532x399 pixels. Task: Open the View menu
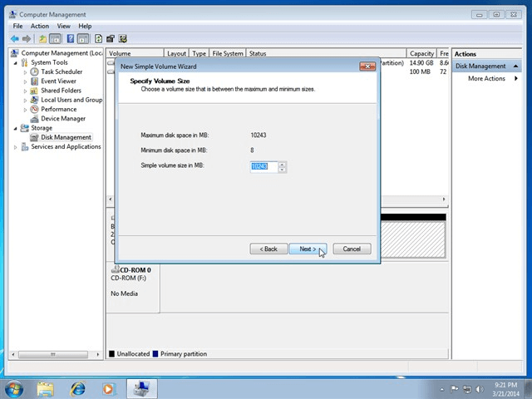pos(63,26)
